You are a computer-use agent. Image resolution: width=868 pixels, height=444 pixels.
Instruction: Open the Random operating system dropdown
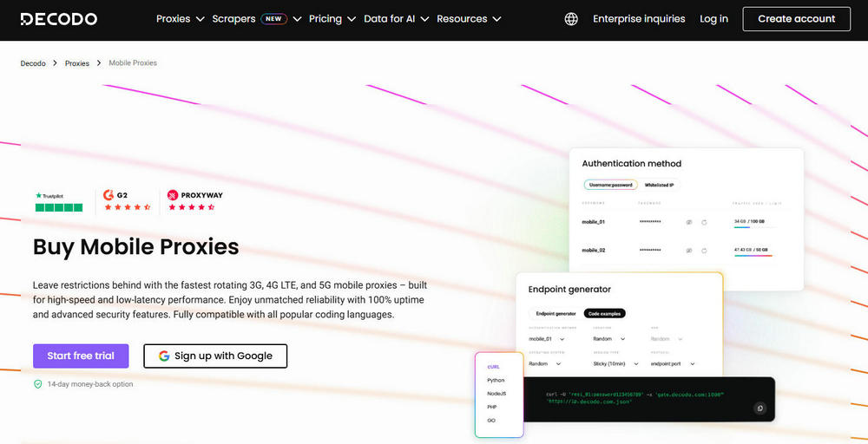click(x=545, y=364)
